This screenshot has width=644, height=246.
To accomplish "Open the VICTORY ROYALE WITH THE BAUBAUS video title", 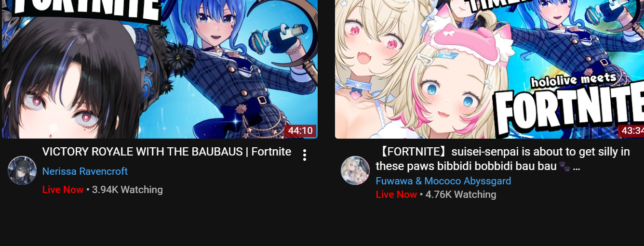I will pos(167,152).
